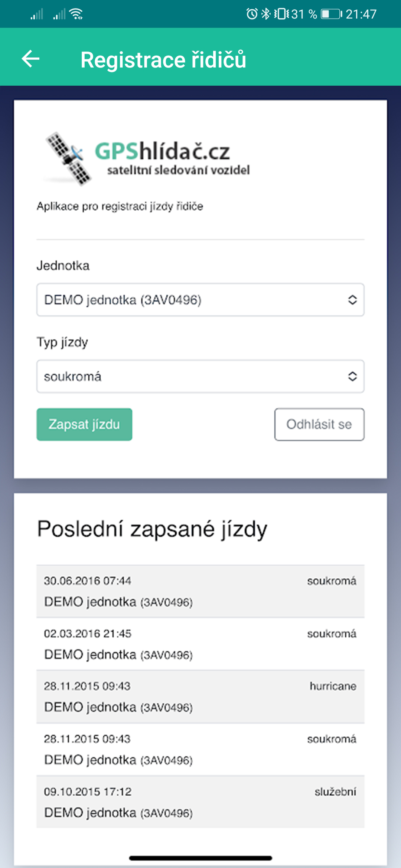
Task: Open the 09.10.2015 17:12 služební trip
Action: [x=200, y=802]
